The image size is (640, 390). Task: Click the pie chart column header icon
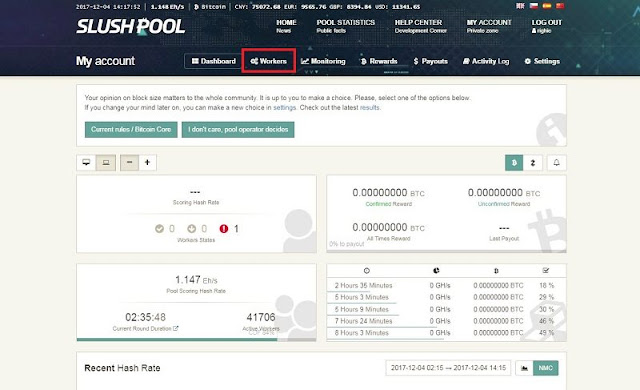click(x=436, y=270)
